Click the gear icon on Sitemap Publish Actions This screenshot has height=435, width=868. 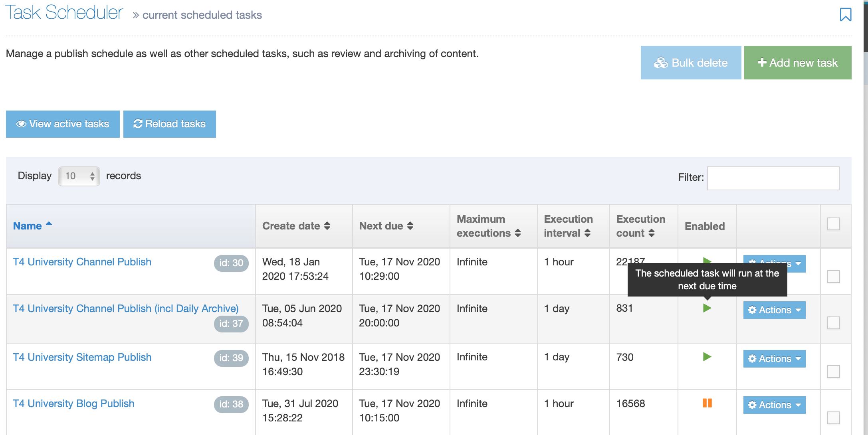pos(753,358)
